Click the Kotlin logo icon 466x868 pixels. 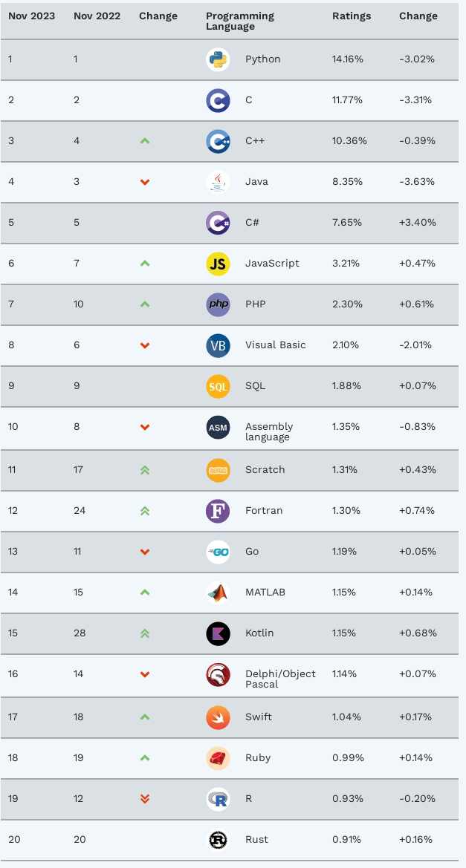tap(218, 633)
